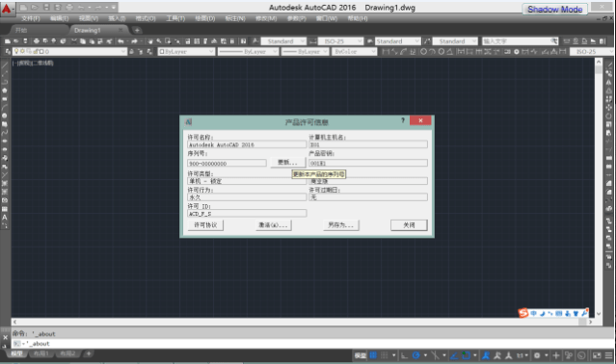Toggle the 模型 model space button
Image resolution: width=616 pixels, height=364 pixels.
coord(361,355)
